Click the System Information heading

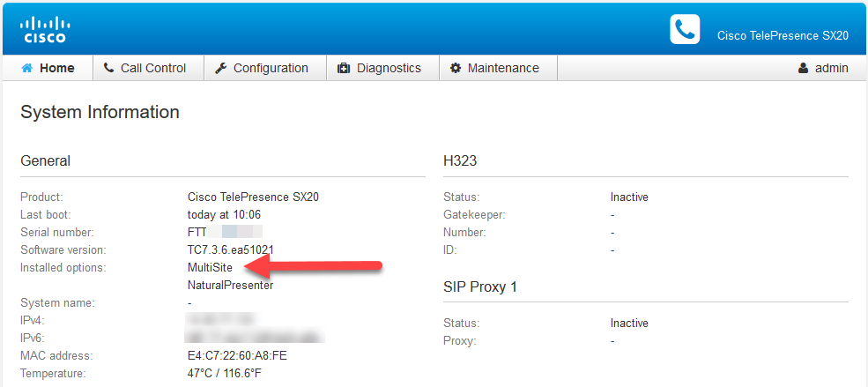click(100, 112)
